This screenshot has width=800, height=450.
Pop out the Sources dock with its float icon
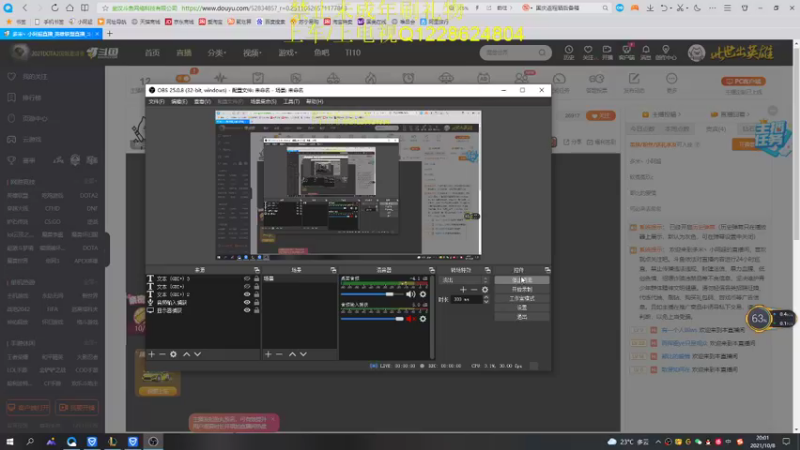(x=257, y=270)
